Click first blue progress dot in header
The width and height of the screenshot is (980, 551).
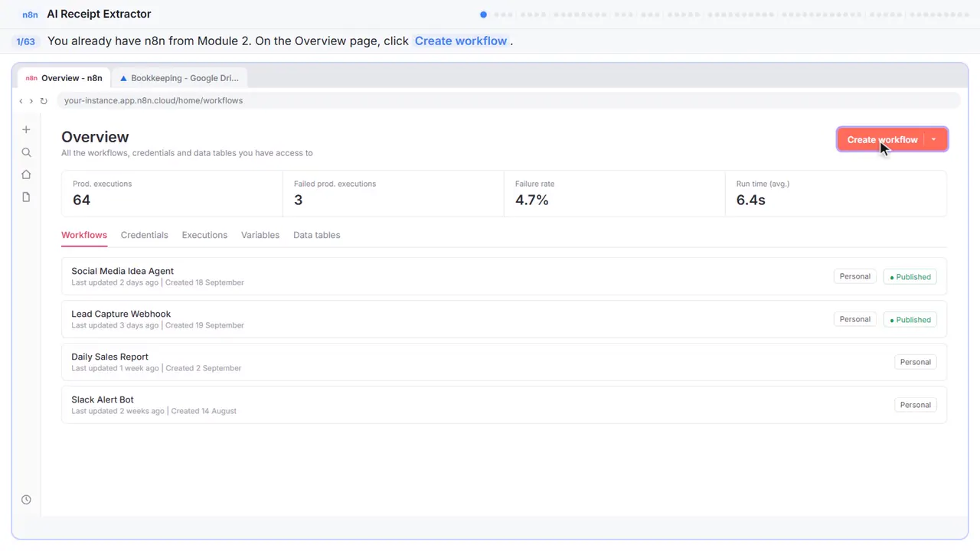click(483, 15)
